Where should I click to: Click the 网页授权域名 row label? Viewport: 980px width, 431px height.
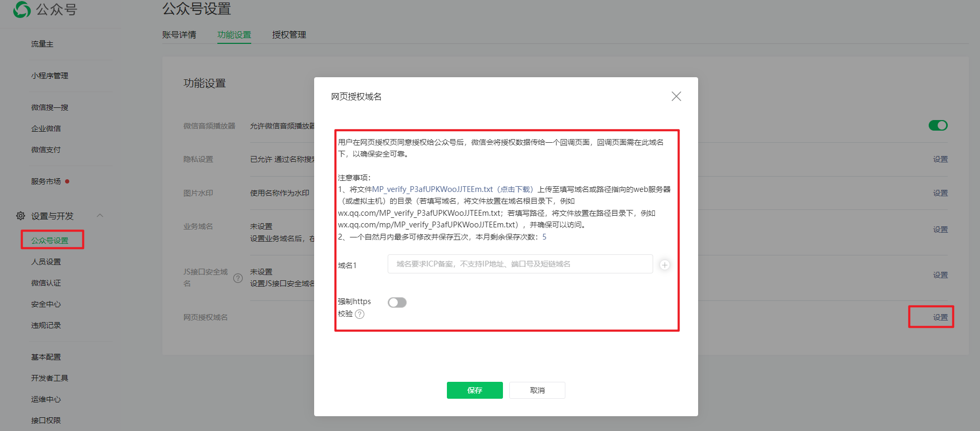coord(206,317)
